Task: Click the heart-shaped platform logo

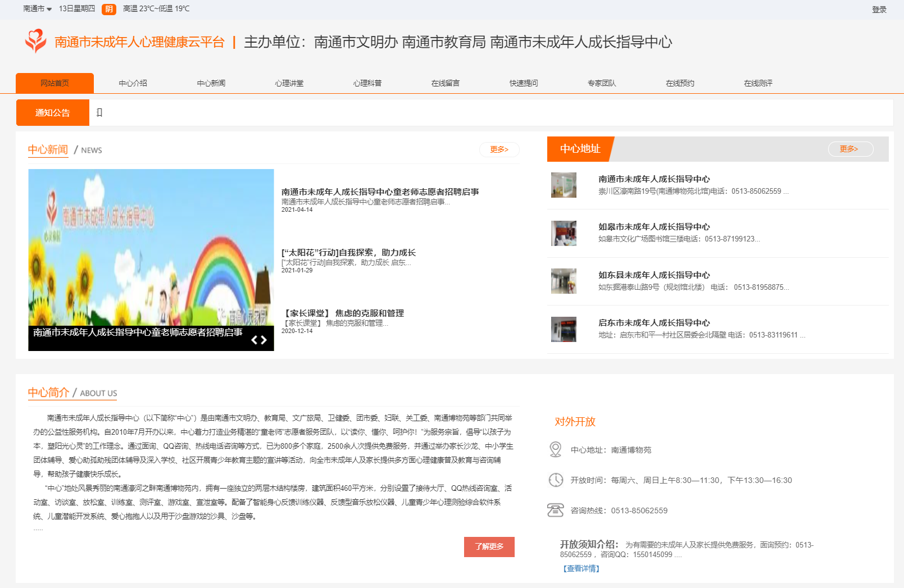Action: [34, 41]
